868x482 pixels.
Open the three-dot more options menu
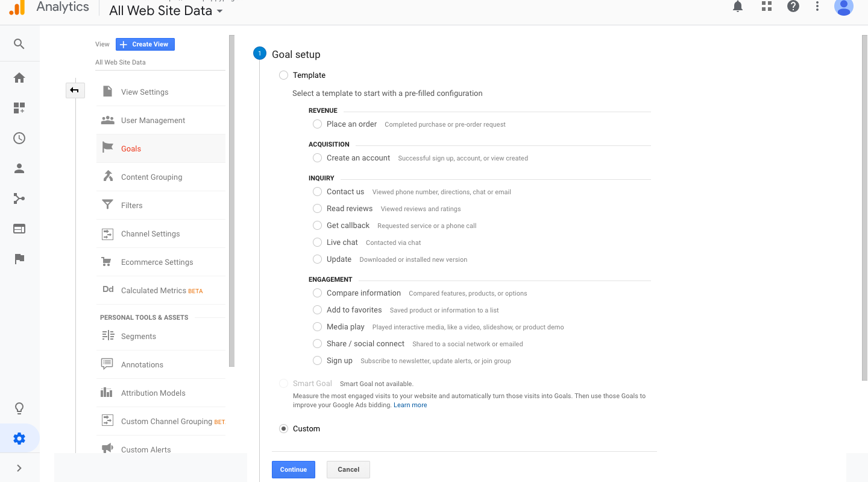(817, 7)
